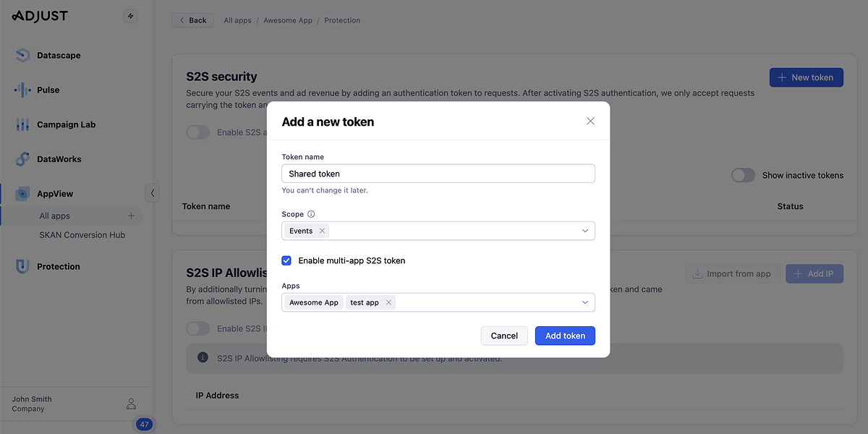868x434 pixels.
Task: Select All apps in the sidebar
Action: click(x=55, y=216)
